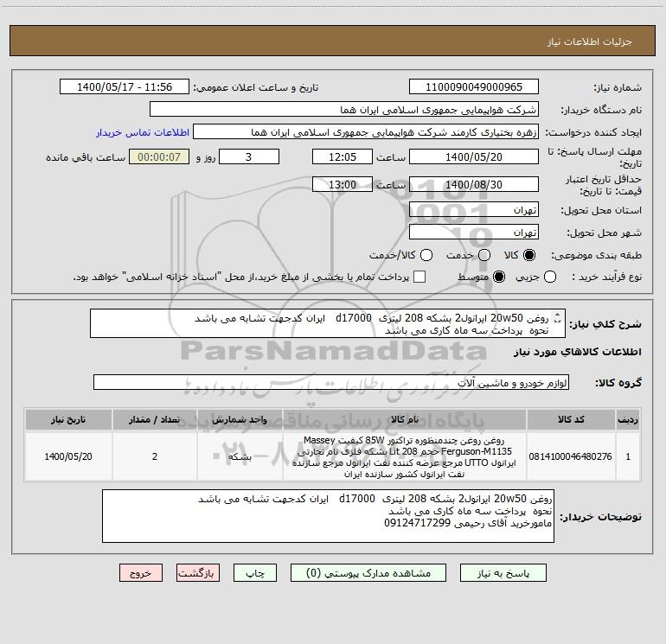Select the متوسط purchase type radio

click(499, 277)
